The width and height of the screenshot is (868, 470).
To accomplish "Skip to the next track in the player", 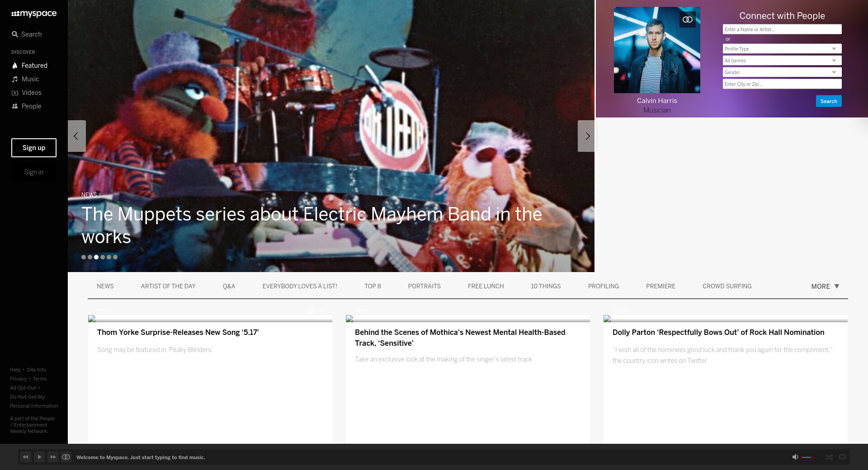I will click(53, 457).
